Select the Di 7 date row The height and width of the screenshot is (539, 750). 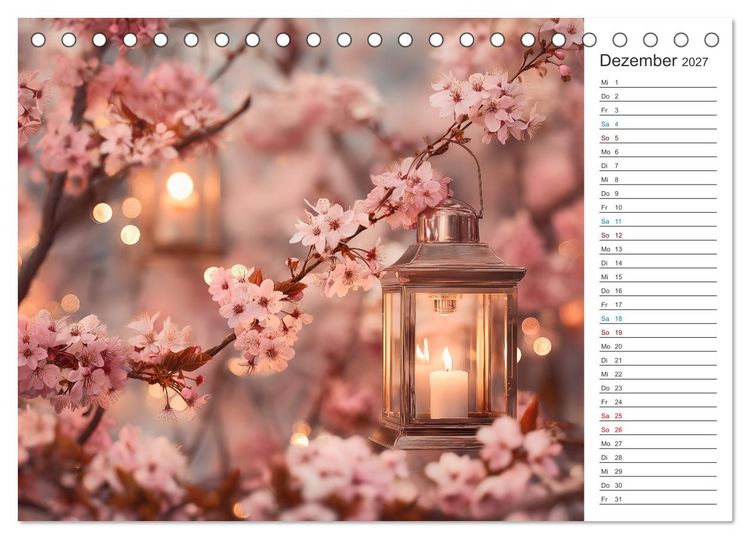click(x=658, y=165)
